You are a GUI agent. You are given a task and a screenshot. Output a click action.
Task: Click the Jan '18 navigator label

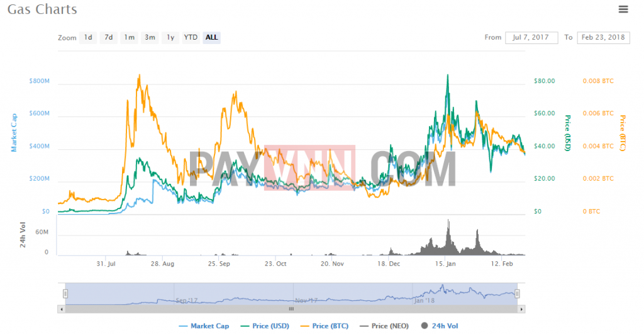tap(425, 300)
